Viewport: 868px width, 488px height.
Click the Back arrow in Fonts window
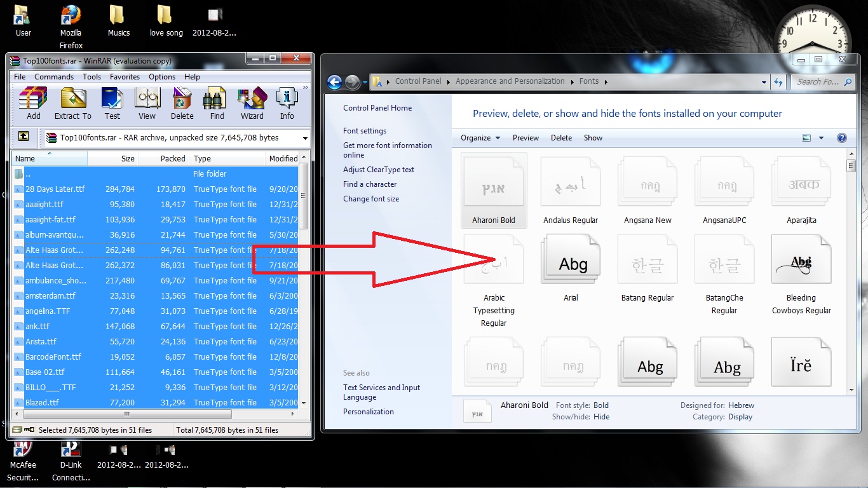point(334,82)
